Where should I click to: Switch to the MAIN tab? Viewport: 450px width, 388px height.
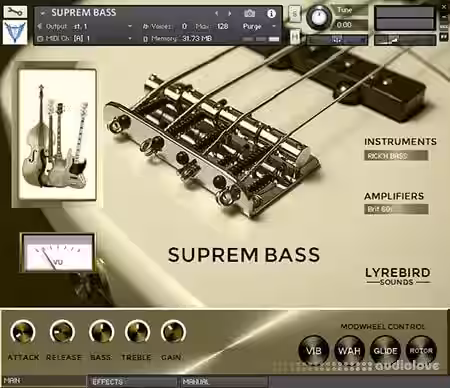coord(43,381)
